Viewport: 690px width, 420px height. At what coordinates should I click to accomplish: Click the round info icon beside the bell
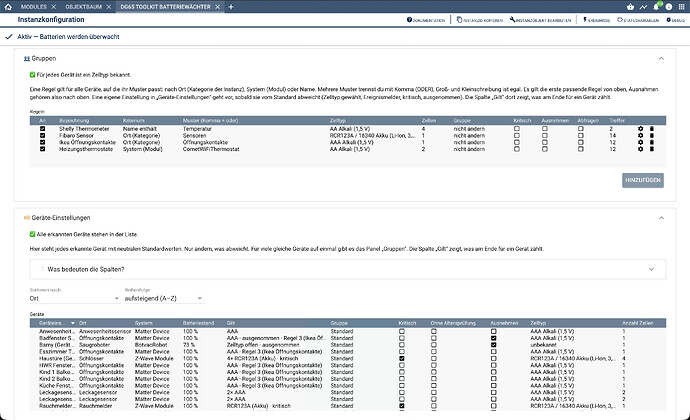tap(669, 7)
